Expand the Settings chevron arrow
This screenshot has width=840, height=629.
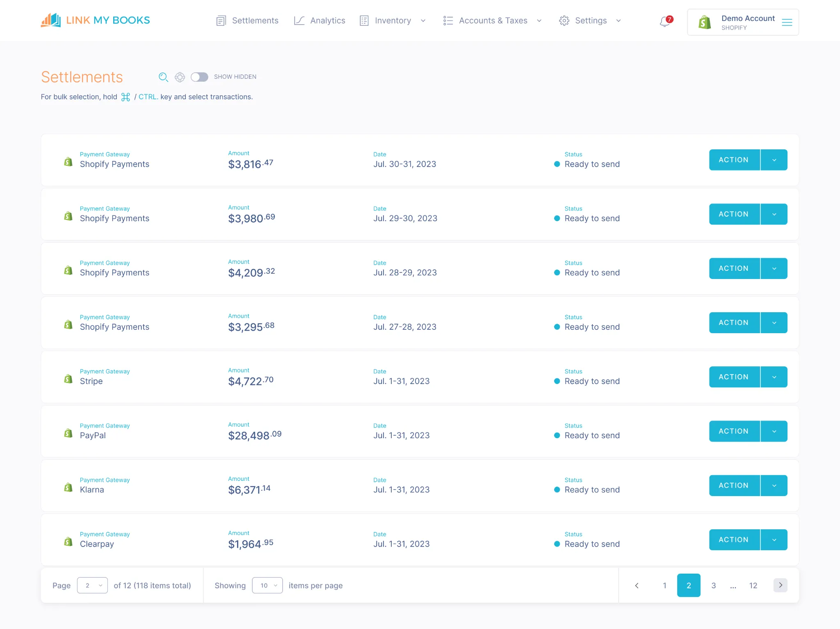click(619, 21)
